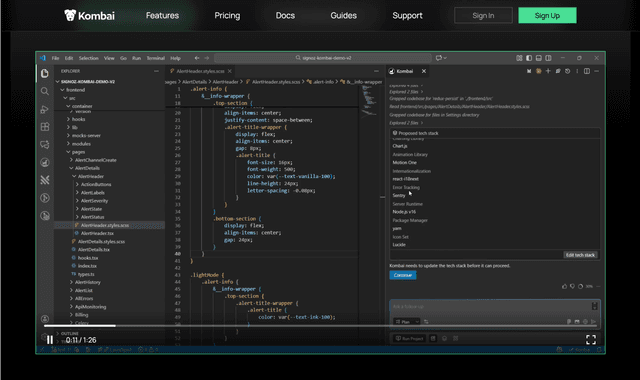The height and width of the screenshot is (380, 640).
Task: Click the Sign In button
Action: pyautogui.click(x=483, y=16)
